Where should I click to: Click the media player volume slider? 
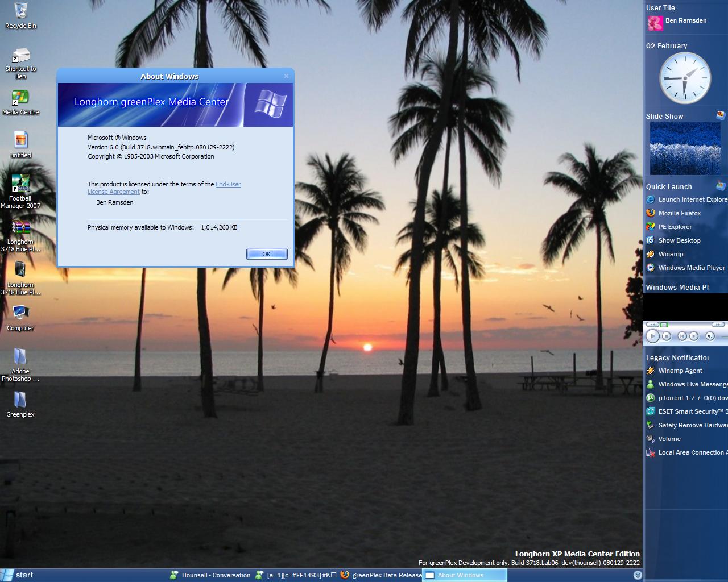[723, 336]
